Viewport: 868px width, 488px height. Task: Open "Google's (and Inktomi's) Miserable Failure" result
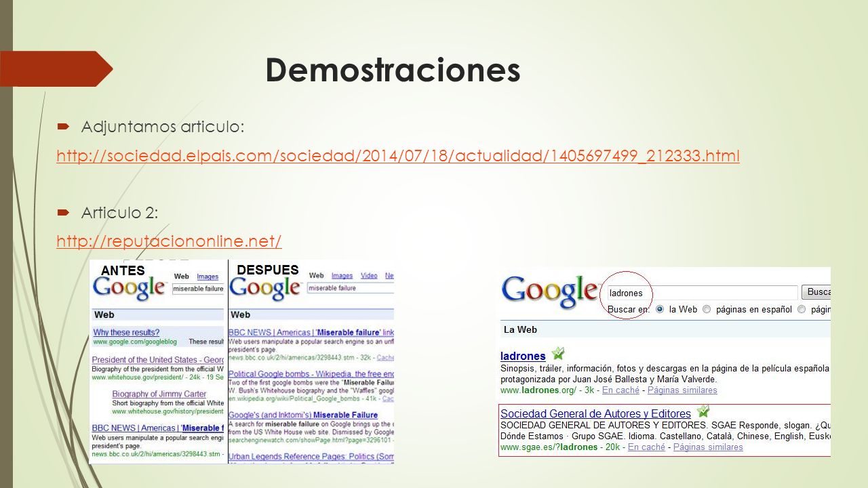(x=303, y=415)
